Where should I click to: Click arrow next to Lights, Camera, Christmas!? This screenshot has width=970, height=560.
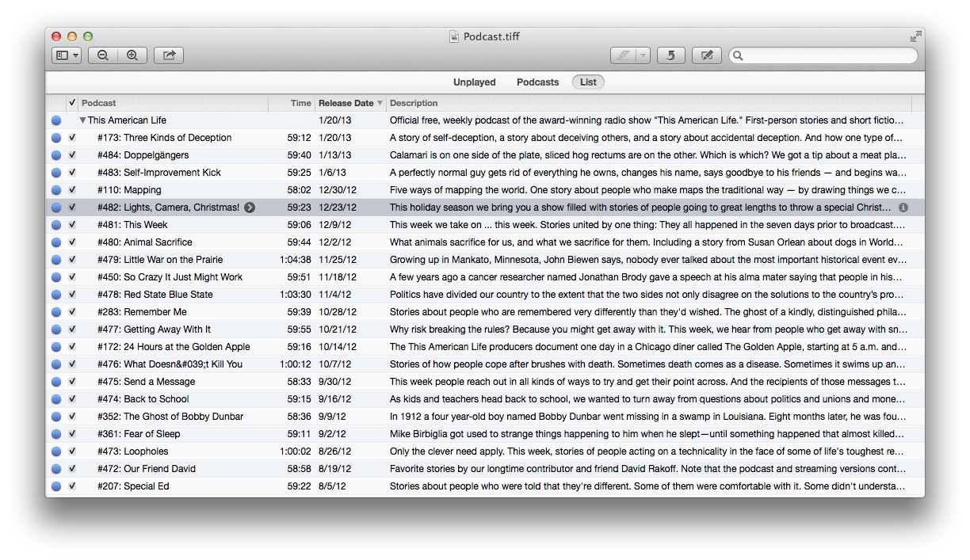[x=250, y=208]
